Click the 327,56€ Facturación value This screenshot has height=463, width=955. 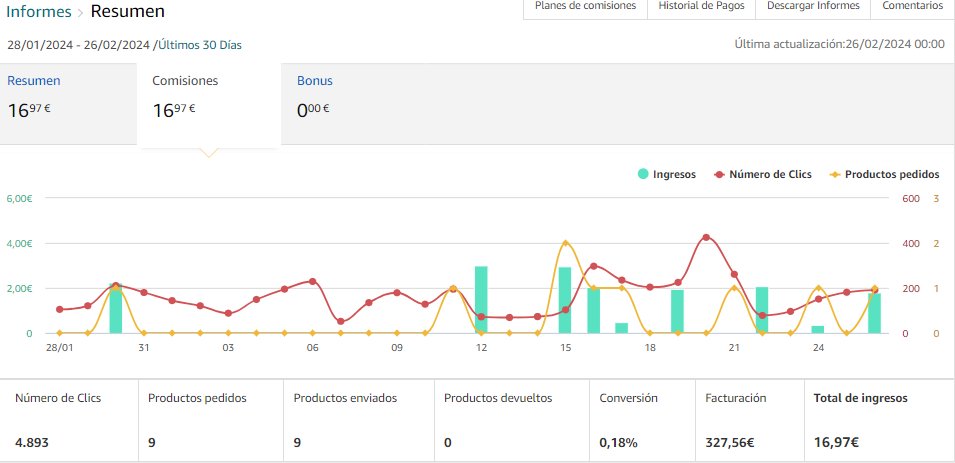click(730, 443)
